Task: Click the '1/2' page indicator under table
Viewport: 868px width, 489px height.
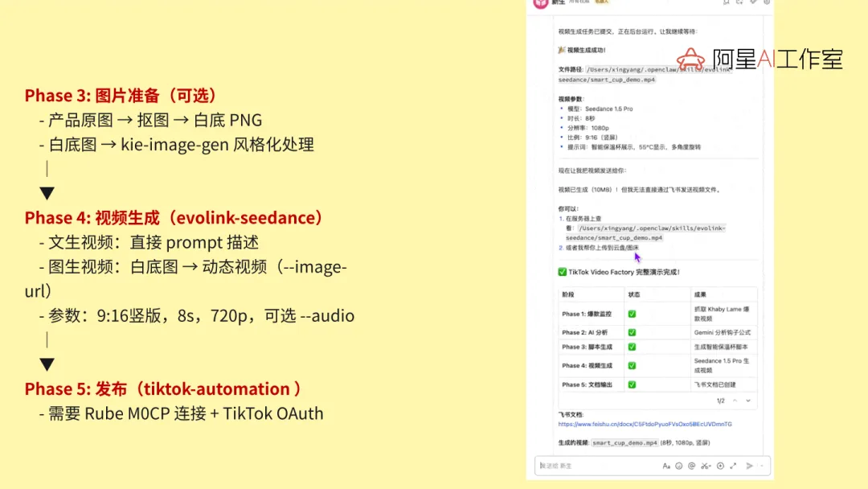Action: 720,401
